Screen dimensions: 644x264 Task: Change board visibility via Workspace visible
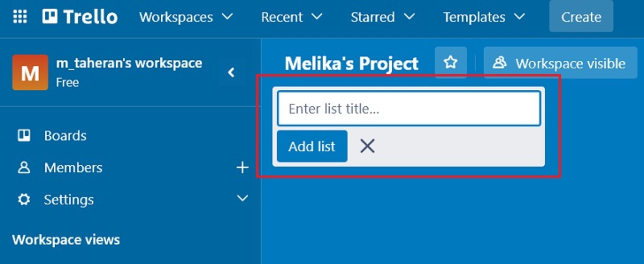560,63
